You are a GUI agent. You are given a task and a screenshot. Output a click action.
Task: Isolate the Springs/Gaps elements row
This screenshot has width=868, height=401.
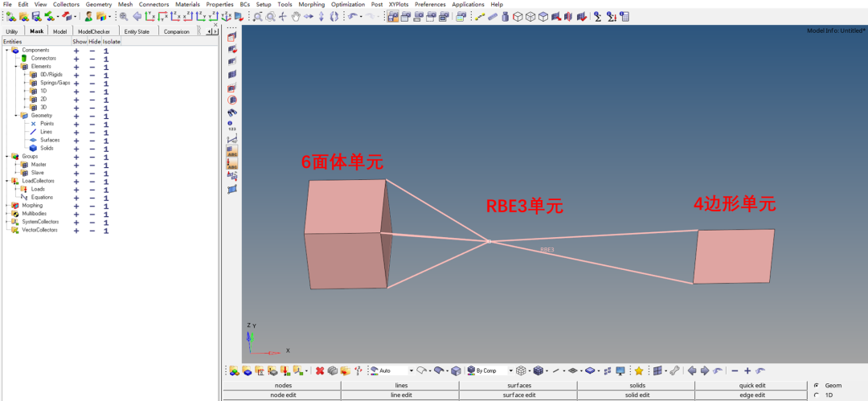coord(106,83)
